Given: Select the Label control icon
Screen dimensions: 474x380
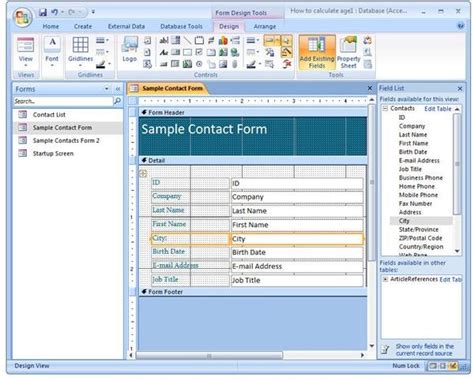Looking at the screenshot, I should [164, 52].
